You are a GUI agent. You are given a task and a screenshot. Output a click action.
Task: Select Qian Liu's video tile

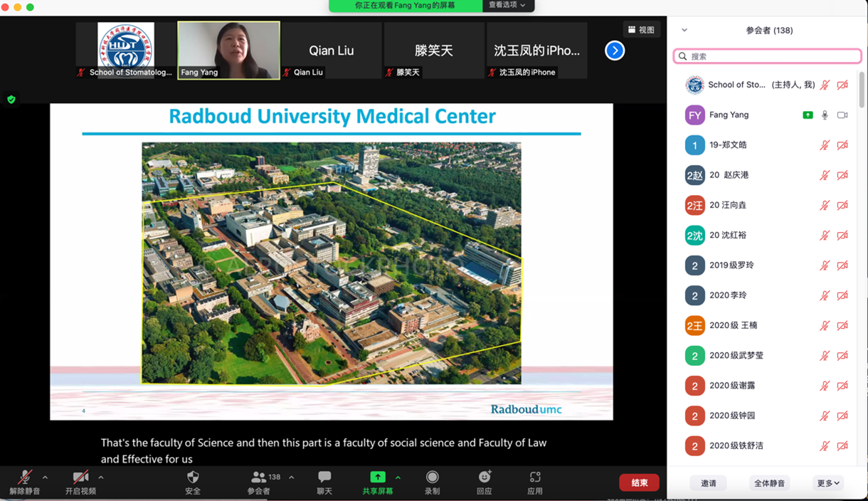(331, 50)
